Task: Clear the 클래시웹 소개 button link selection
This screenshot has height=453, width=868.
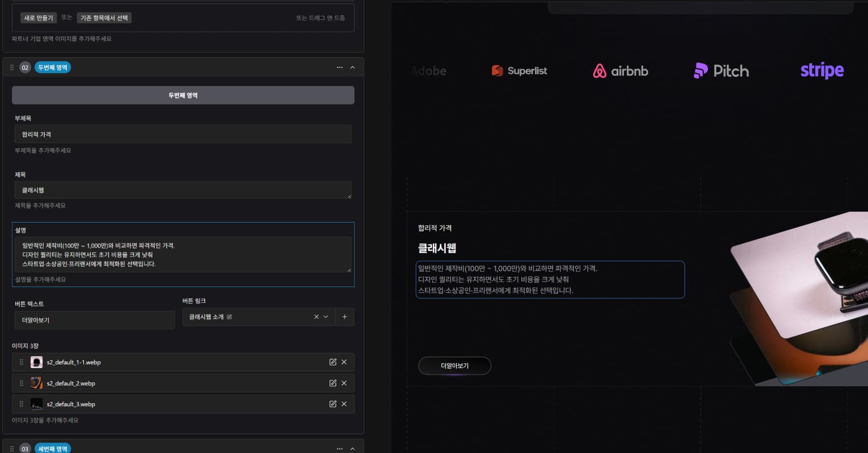Action: tap(316, 317)
